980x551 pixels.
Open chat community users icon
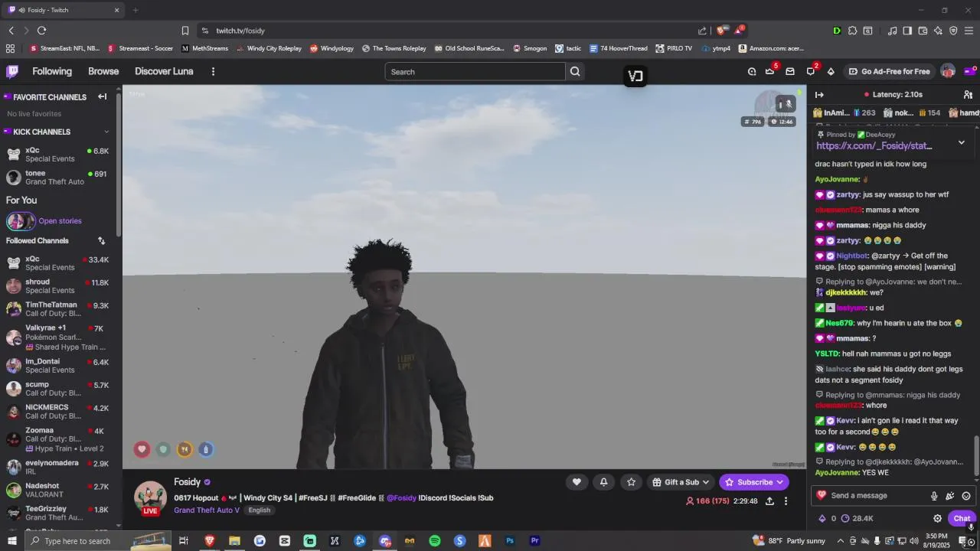point(968,94)
